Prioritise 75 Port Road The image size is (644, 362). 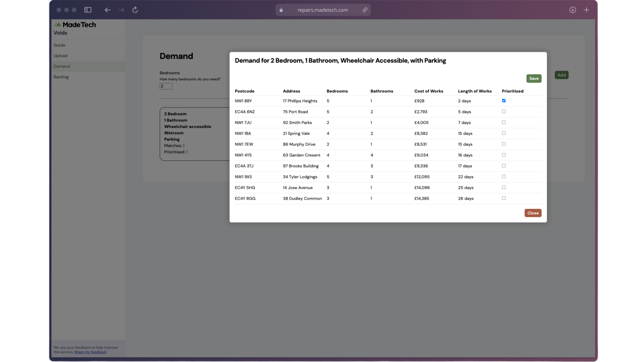(x=504, y=112)
